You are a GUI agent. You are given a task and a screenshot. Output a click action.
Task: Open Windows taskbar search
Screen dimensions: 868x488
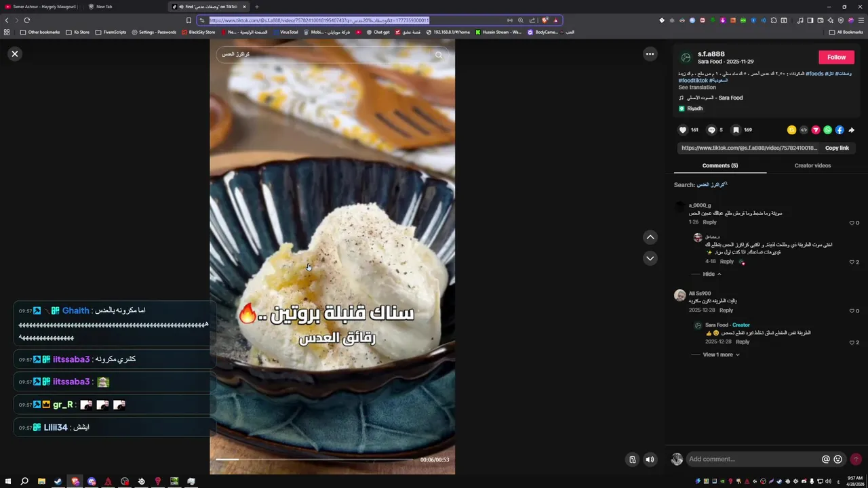coord(24,481)
